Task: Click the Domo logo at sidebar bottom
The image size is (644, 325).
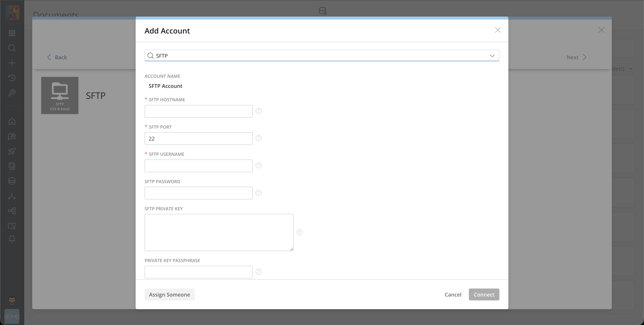Action: click(x=12, y=316)
